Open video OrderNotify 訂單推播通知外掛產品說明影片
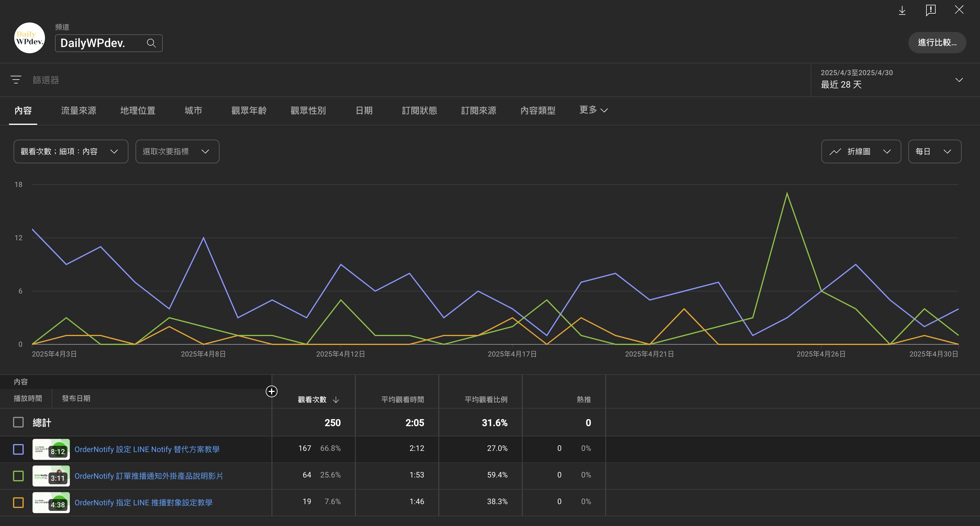 [x=149, y=476]
